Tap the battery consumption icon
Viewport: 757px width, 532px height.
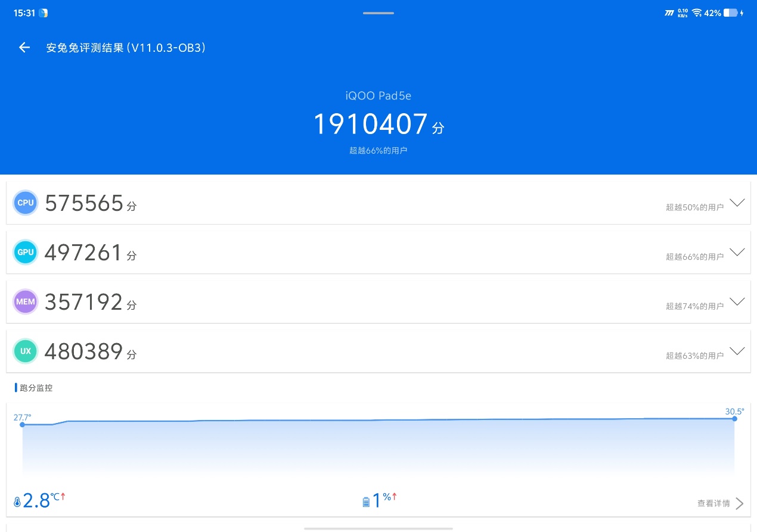pyautogui.click(x=366, y=502)
